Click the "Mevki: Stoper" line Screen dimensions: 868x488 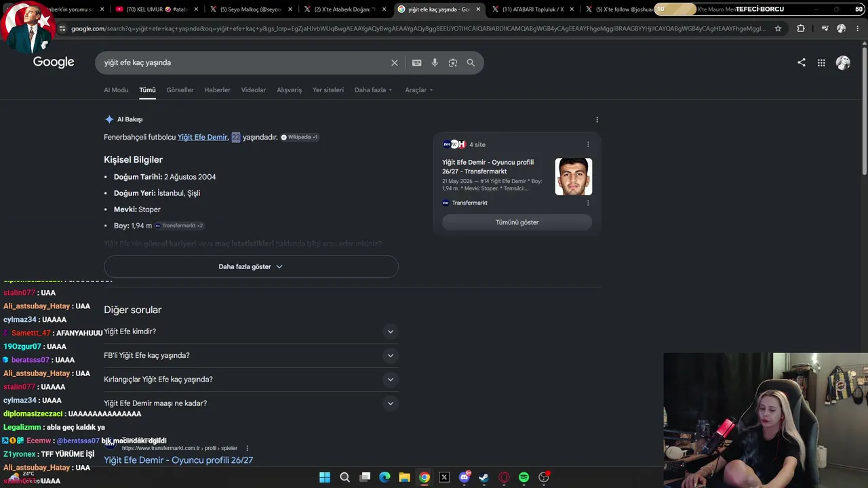(137, 209)
